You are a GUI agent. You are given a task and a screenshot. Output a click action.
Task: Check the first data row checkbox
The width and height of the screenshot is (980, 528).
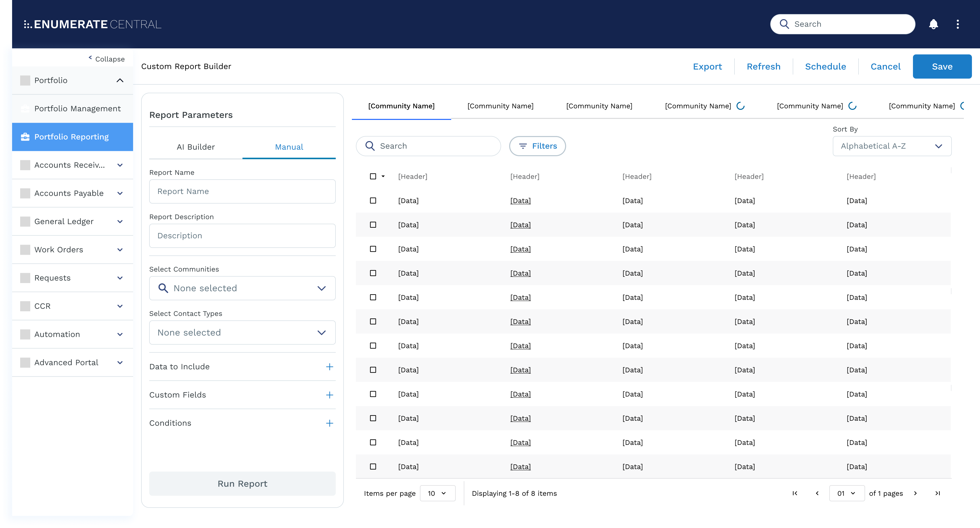point(373,201)
